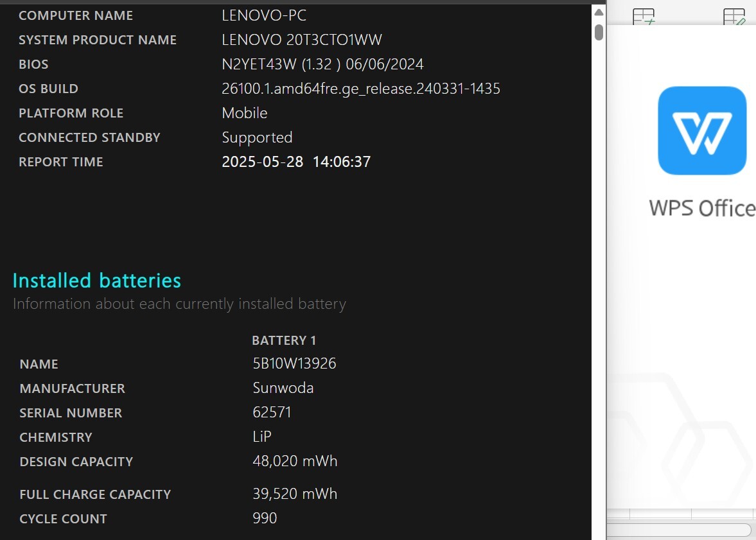Click the 'SERIAL NUMBER' label

[71, 414]
